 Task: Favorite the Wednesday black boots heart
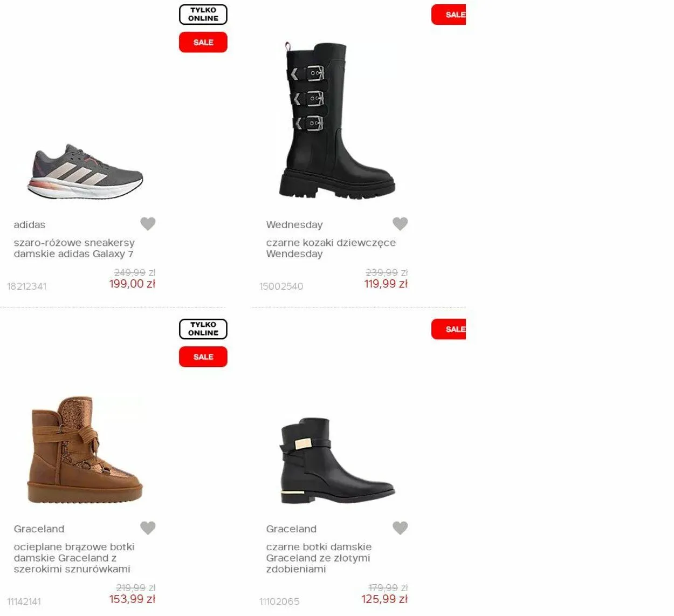pos(400,223)
